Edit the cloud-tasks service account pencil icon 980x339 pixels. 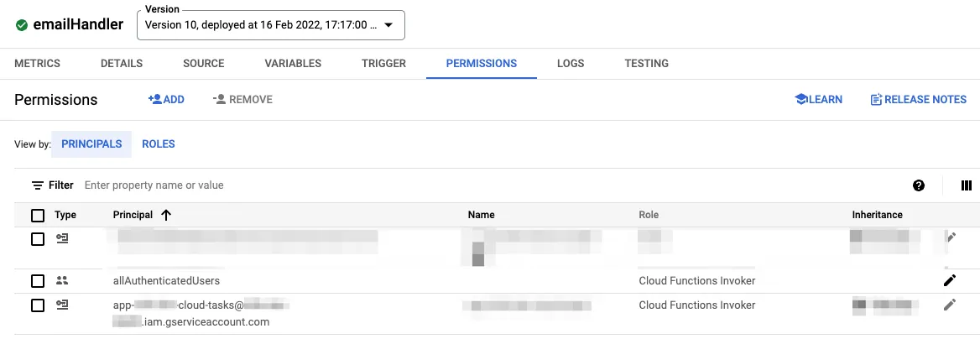pos(950,305)
